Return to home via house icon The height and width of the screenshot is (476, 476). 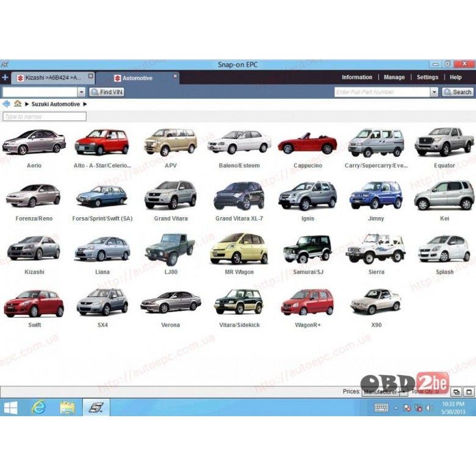18,104
